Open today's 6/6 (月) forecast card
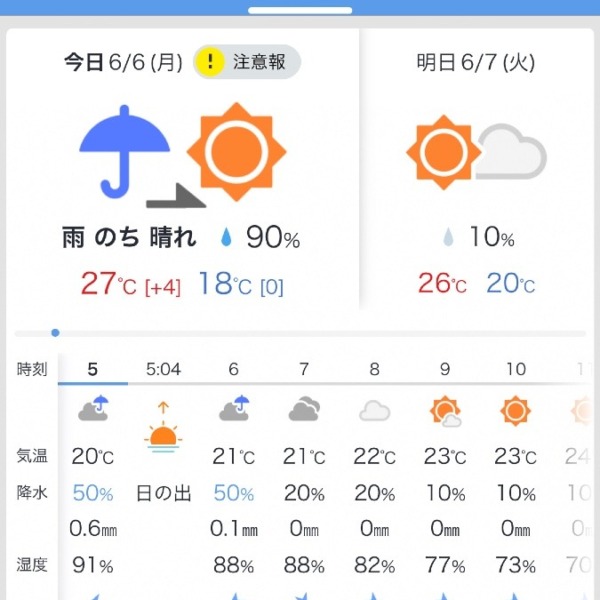 click(x=183, y=168)
